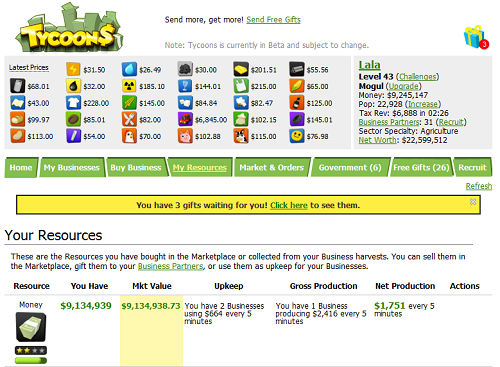This screenshot has height=367, width=500.
Task: Click the Challenges link beside Level 43
Action: coord(417,77)
